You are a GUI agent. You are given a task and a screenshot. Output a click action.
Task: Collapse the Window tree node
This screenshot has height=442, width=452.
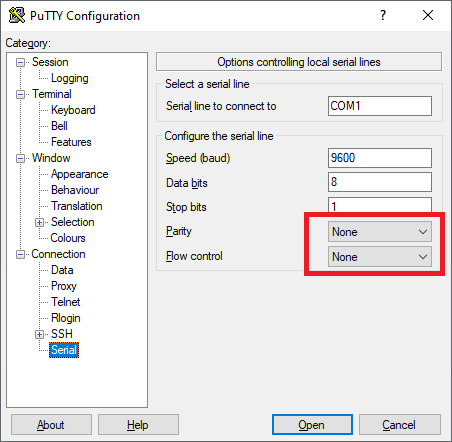[x=21, y=158]
